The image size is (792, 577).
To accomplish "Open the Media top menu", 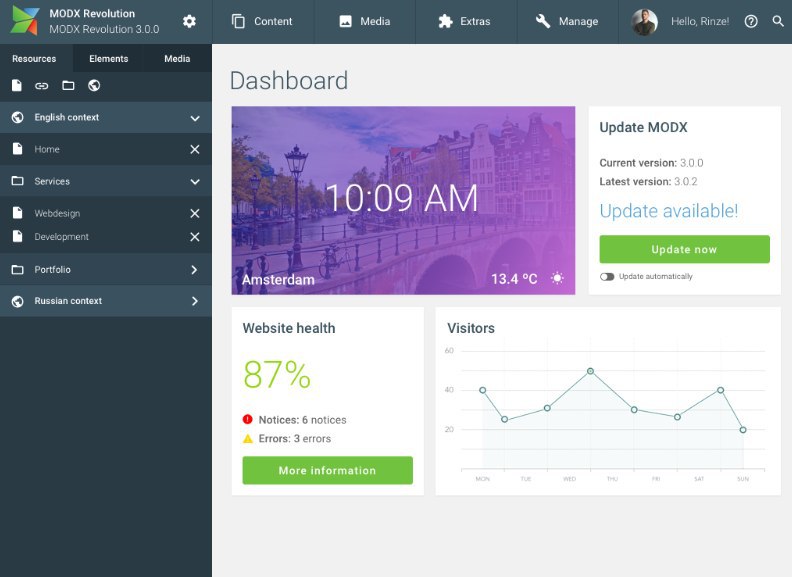I will click(x=364, y=22).
